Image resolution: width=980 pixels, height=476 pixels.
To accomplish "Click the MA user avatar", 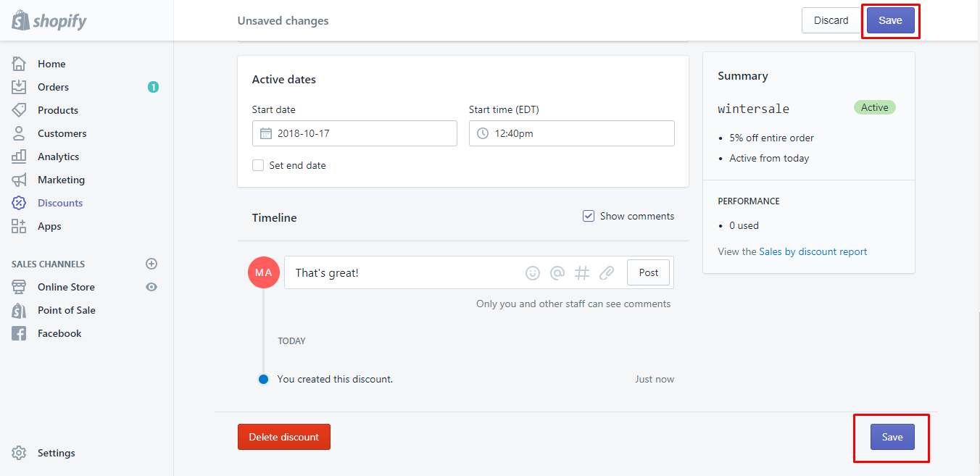I will click(264, 272).
